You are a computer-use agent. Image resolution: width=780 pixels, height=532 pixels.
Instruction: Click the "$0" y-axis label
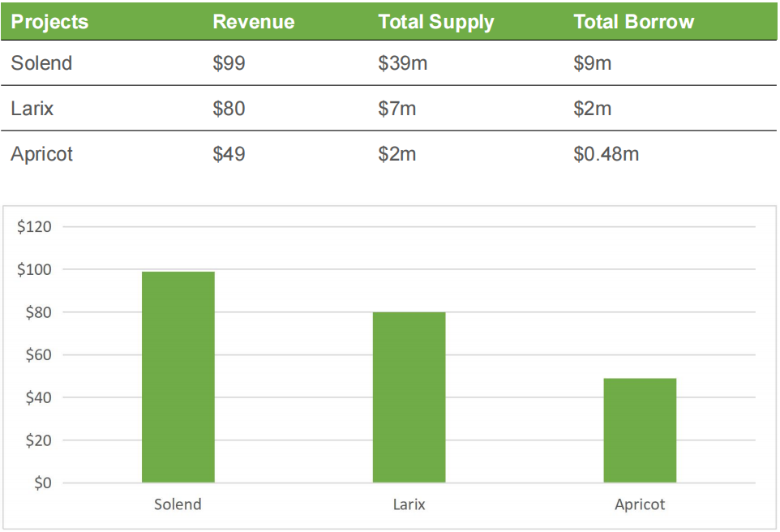pyautogui.click(x=43, y=483)
